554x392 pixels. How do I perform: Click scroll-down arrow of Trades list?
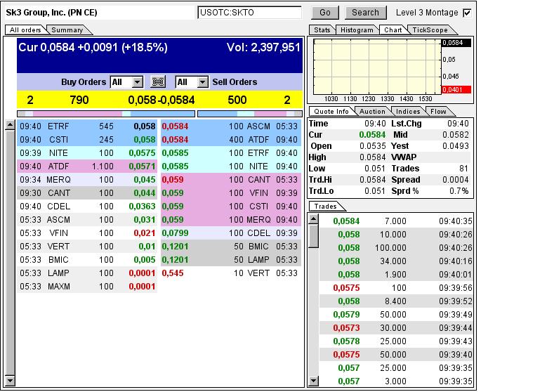pos(313,381)
